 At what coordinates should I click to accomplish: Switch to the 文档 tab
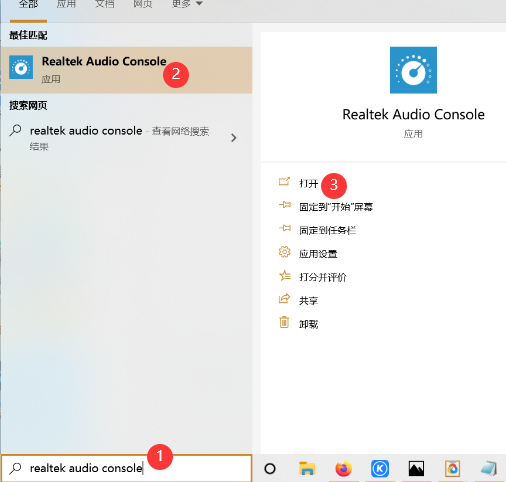[x=105, y=4]
